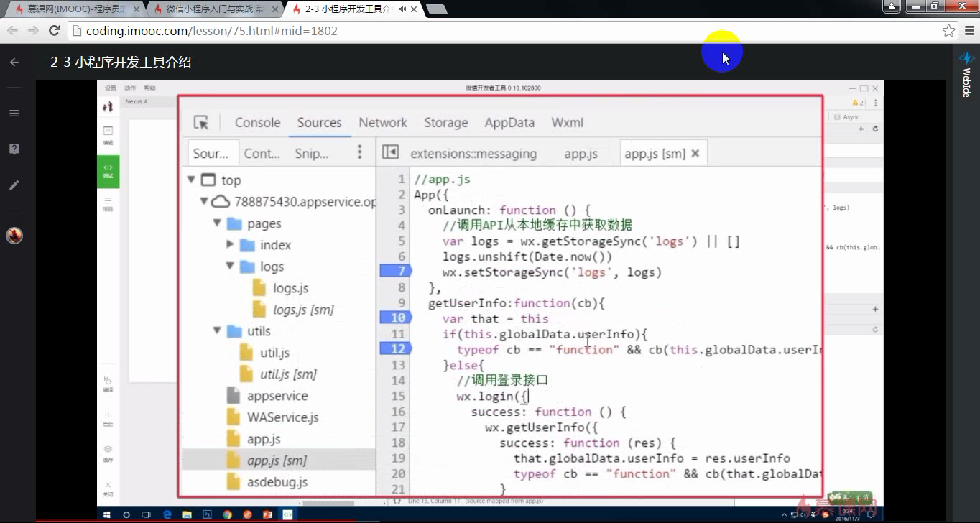Open the three-dot menu in the Sources navigator

coord(360,152)
